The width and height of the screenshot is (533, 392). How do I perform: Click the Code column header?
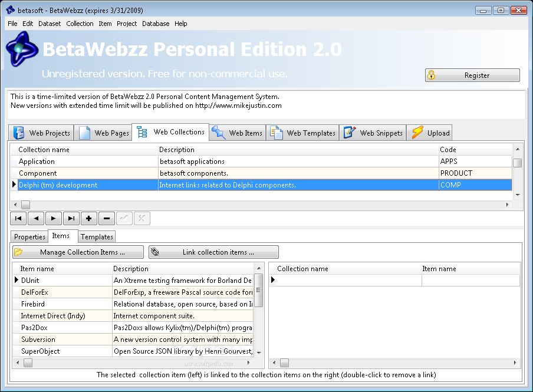475,150
